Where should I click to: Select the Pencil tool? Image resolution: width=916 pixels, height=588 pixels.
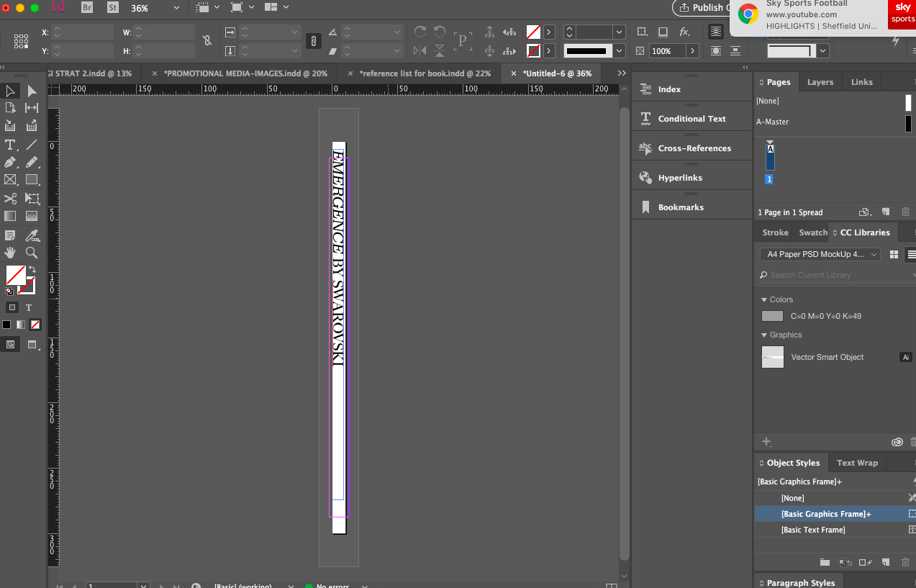point(32,163)
